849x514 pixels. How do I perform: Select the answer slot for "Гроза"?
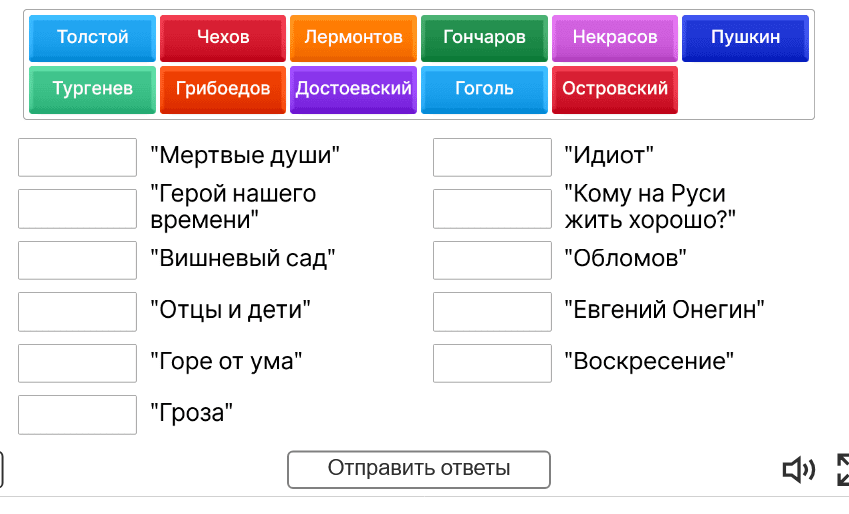point(77,414)
